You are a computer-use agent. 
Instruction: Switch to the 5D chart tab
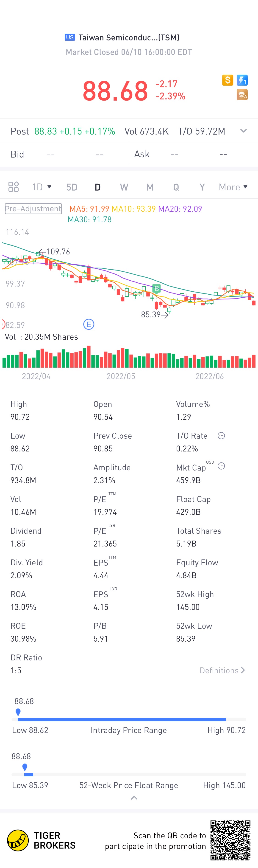point(72,187)
